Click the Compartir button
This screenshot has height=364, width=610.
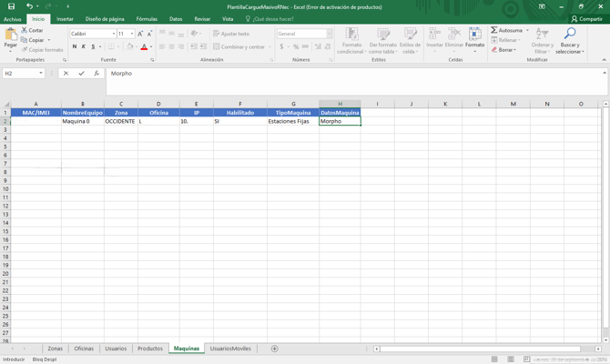tap(586, 18)
